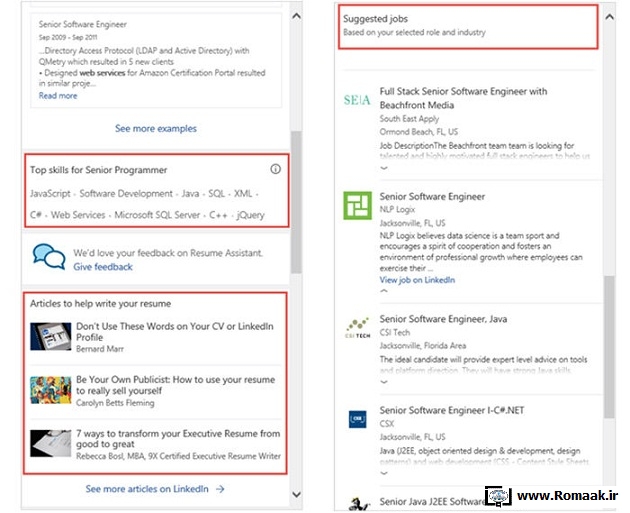Open Full Stack Senior Software Engineer job title
Viewport: 630px width, 513px height.
click(x=463, y=98)
